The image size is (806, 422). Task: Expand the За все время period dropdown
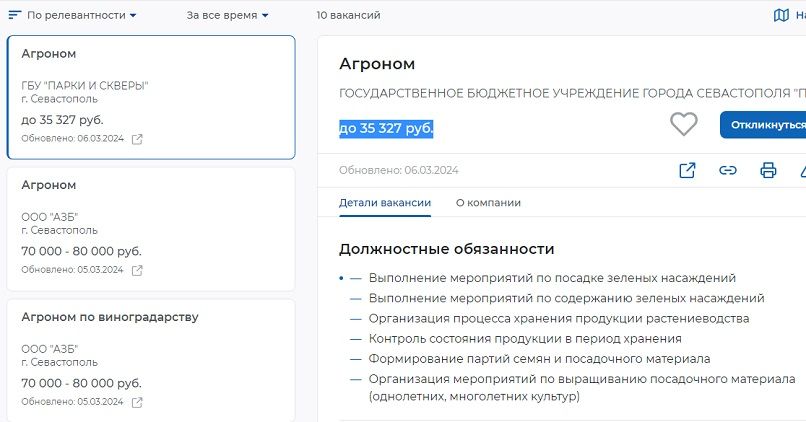click(228, 15)
